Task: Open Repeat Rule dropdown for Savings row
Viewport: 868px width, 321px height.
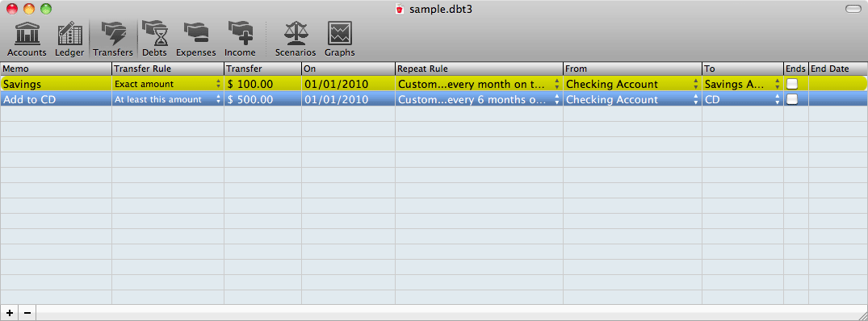Action: coord(479,84)
